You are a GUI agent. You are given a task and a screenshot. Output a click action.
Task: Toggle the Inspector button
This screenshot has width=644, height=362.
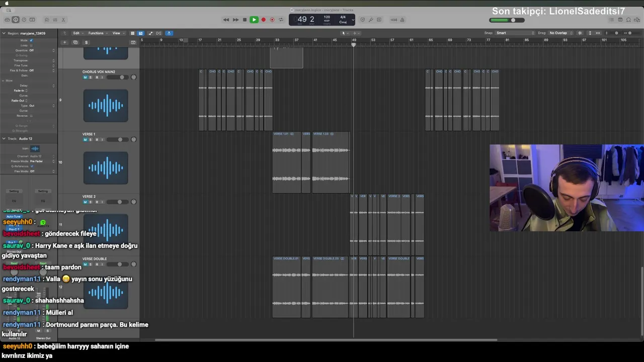pos(16,20)
